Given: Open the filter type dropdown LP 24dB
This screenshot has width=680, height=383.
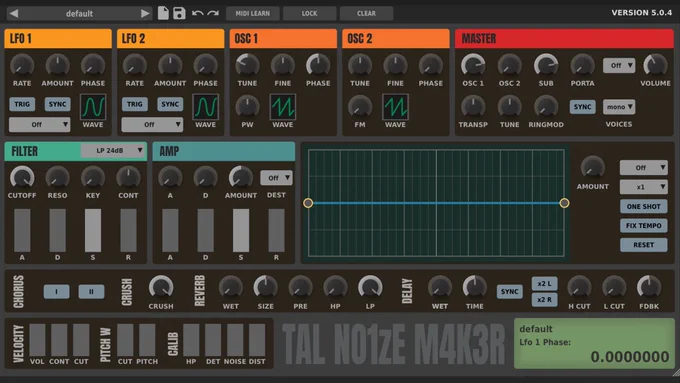Looking at the screenshot, I should pyautogui.click(x=114, y=151).
